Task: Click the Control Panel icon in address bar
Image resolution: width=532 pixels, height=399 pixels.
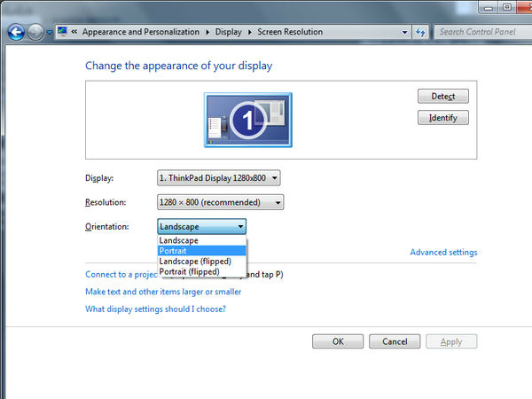Action: (62, 32)
